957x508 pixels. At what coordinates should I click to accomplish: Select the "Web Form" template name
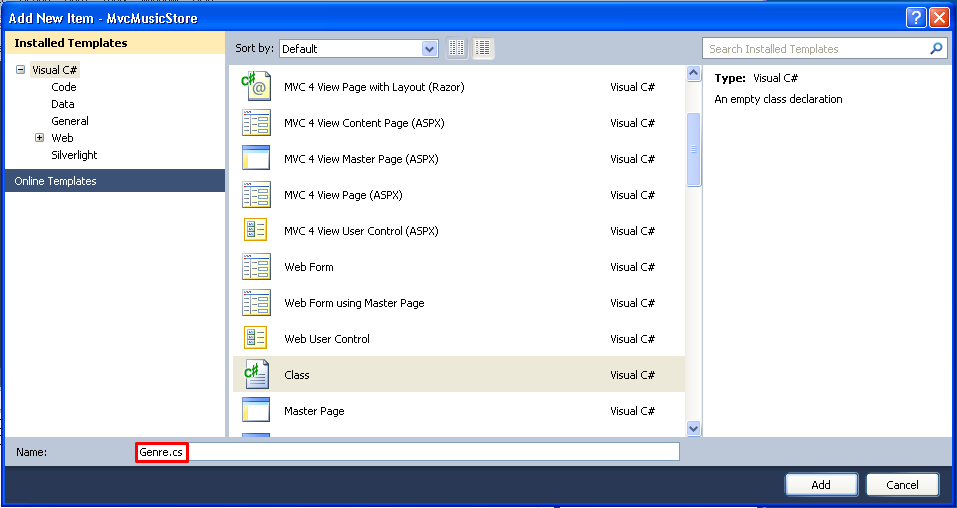309,267
